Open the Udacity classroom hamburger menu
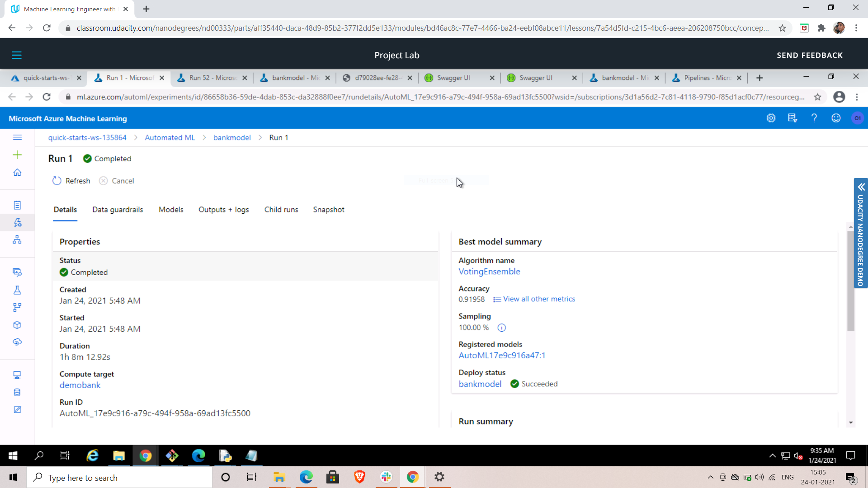 pos(17,55)
